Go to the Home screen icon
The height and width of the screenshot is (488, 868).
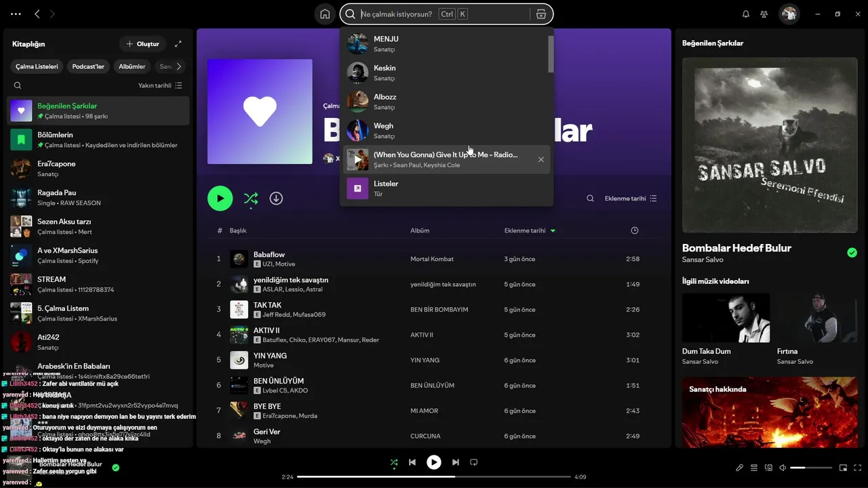pos(325,14)
